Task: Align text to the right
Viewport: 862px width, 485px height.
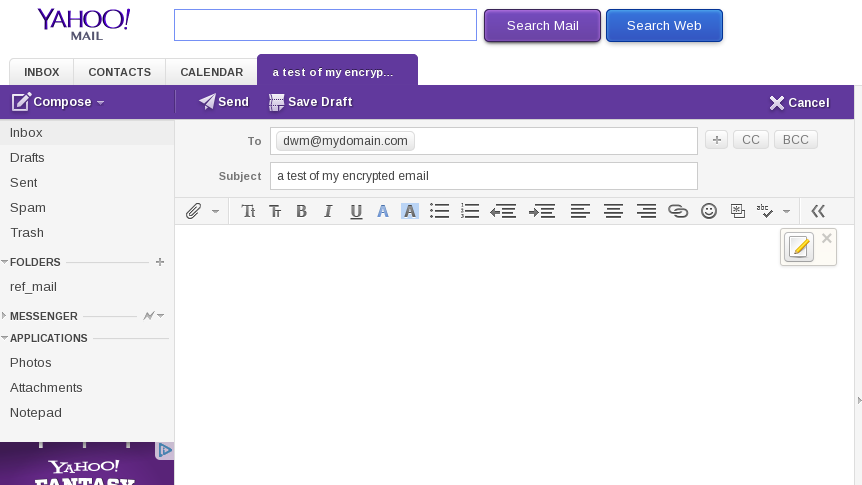Action: [646, 211]
